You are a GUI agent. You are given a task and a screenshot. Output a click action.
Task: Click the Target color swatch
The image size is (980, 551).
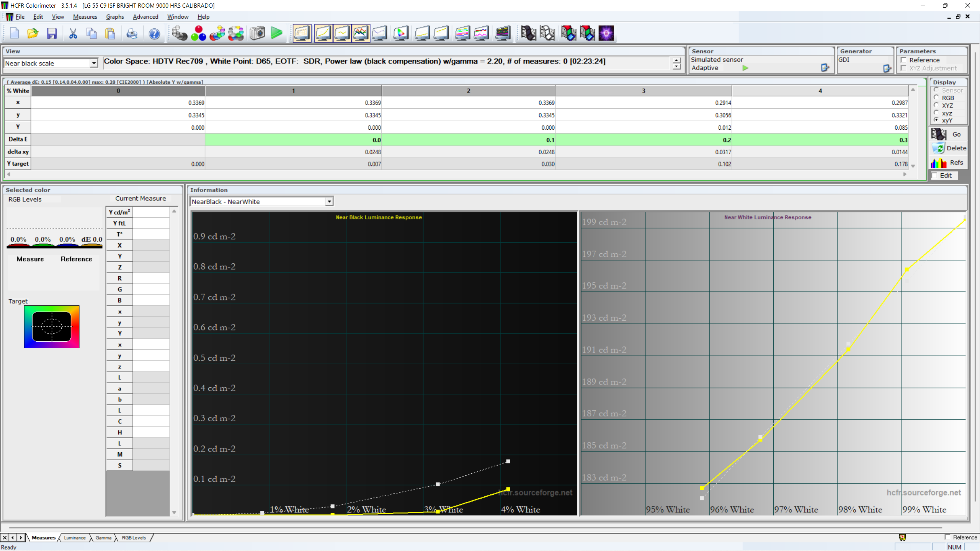click(52, 326)
